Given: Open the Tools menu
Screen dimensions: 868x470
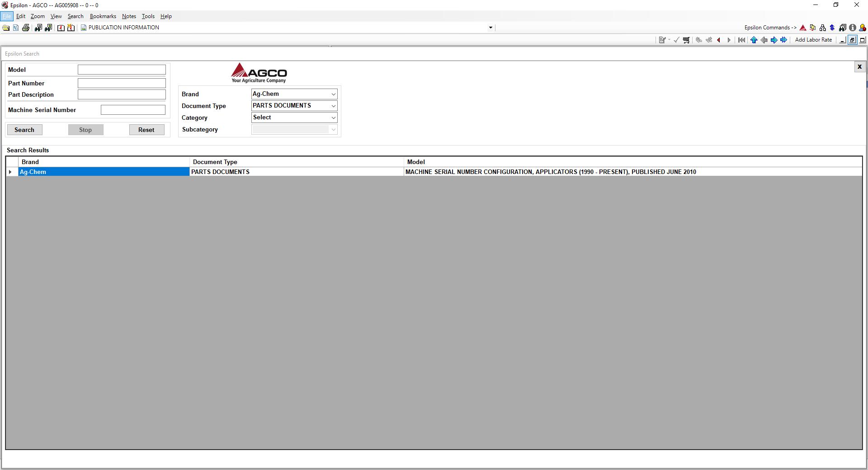Looking at the screenshot, I should click(x=148, y=16).
